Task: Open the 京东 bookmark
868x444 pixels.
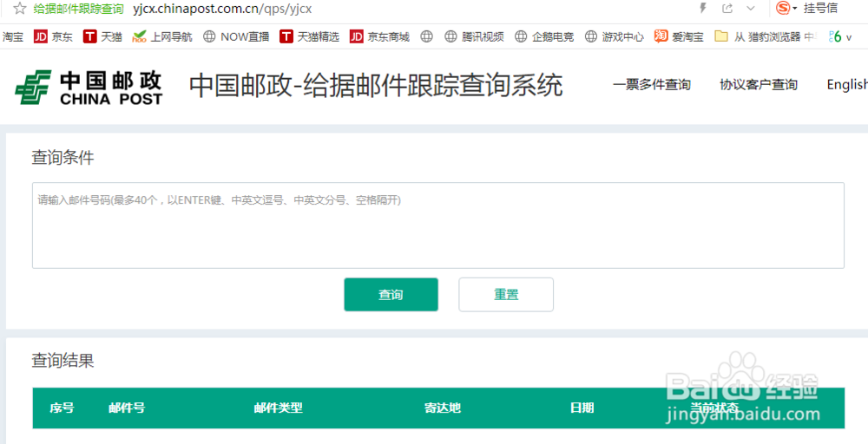Action: pyautogui.click(x=53, y=37)
